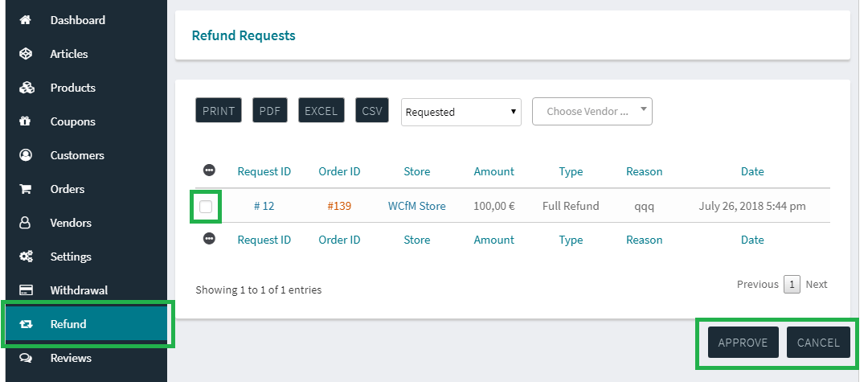Click the Refund Requests page title
The height and width of the screenshot is (382, 868).
click(244, 35)
